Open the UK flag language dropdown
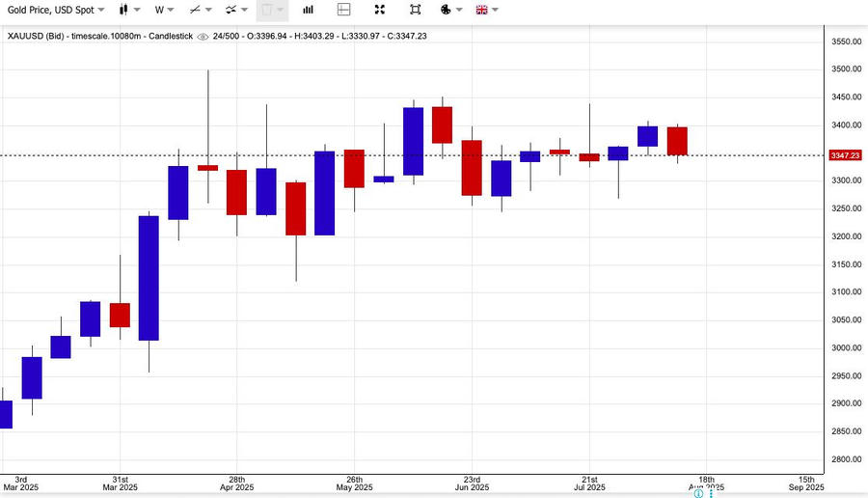This screenshot has height=498, width=868. point(486,10)
